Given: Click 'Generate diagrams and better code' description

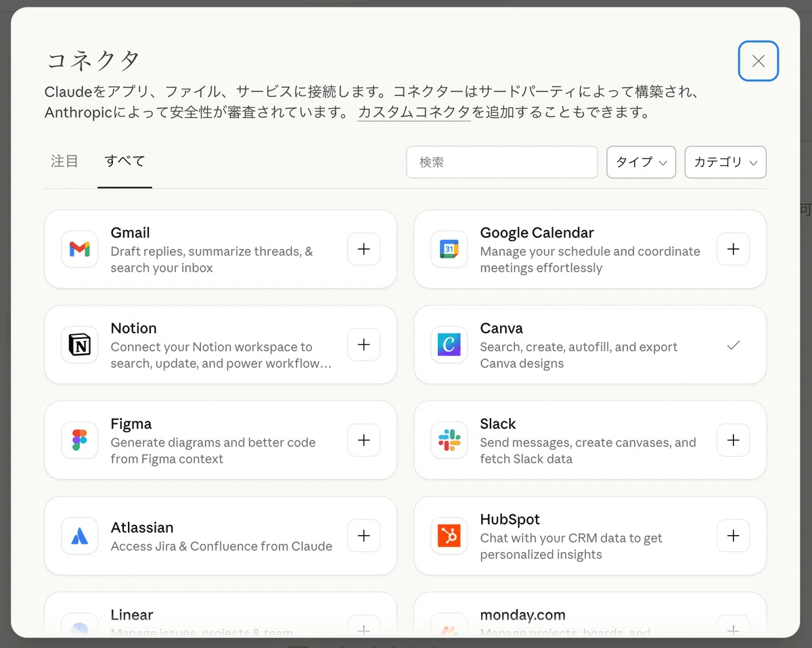Looking at the screenshot, I should (x=213, y=450).
